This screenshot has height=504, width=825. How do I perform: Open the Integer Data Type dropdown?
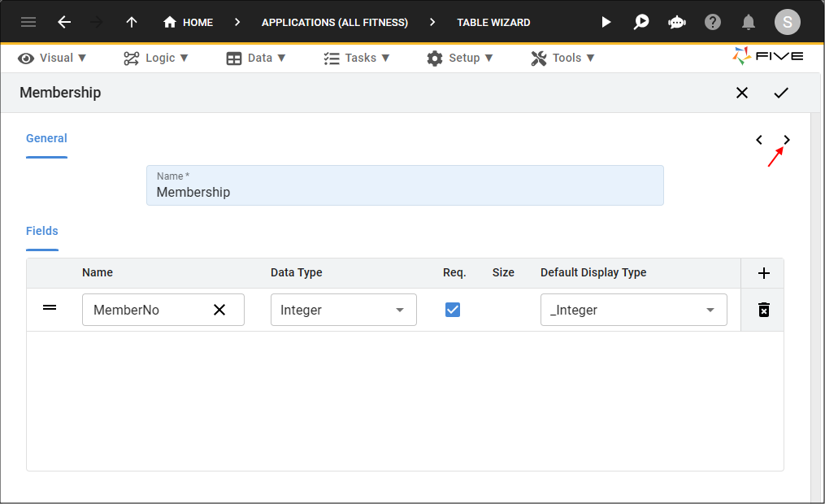coord(344,310)
